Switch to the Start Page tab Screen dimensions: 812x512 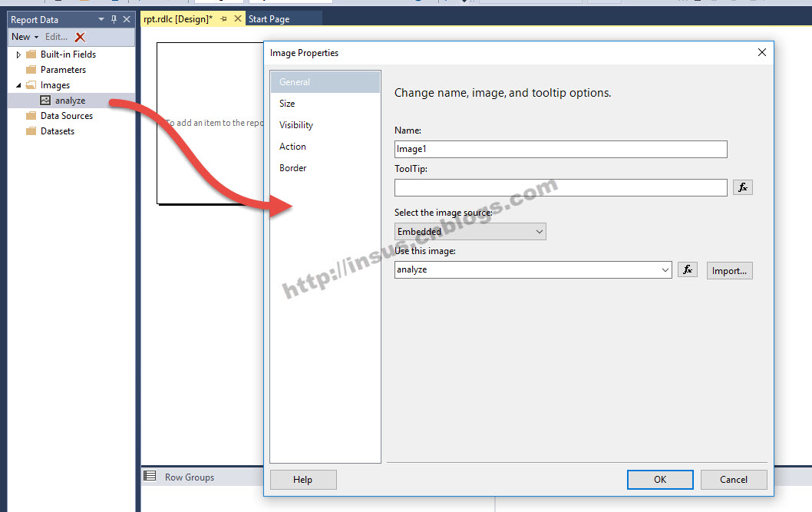click(x=269, y=19)
